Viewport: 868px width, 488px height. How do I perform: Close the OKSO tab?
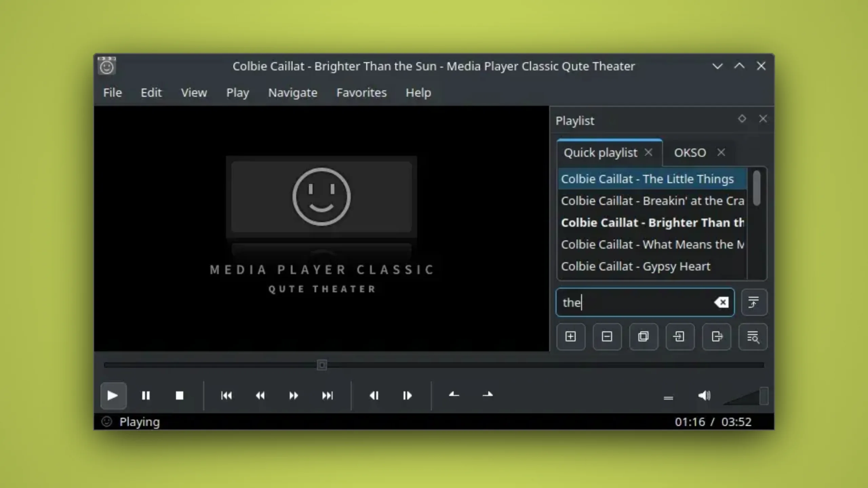pyautogui.click(x=721, y=152)
